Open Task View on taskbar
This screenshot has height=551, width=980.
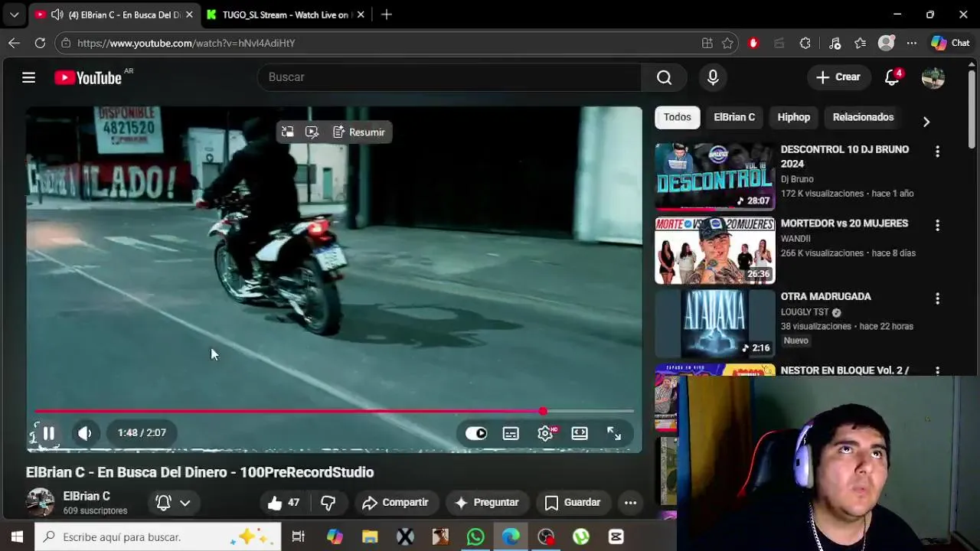pos(298,537)
